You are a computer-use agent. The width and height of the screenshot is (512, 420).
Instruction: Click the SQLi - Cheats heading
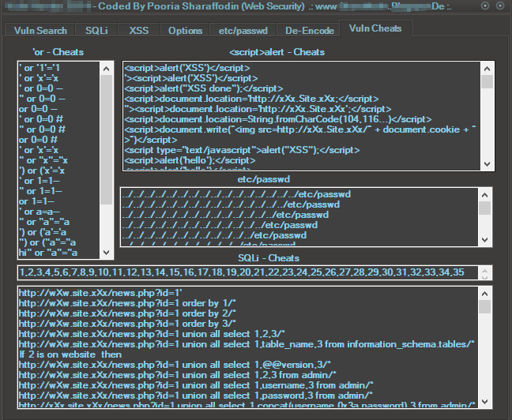click(269, 258)
